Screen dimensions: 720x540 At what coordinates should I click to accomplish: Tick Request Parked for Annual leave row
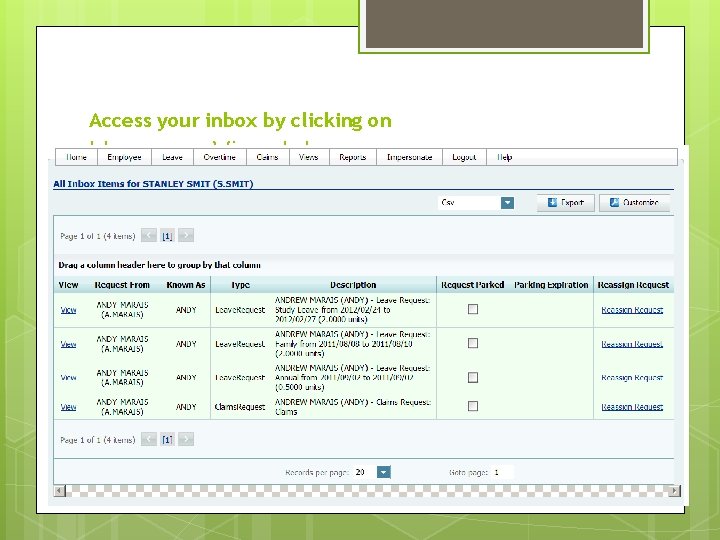pos(473,377)
